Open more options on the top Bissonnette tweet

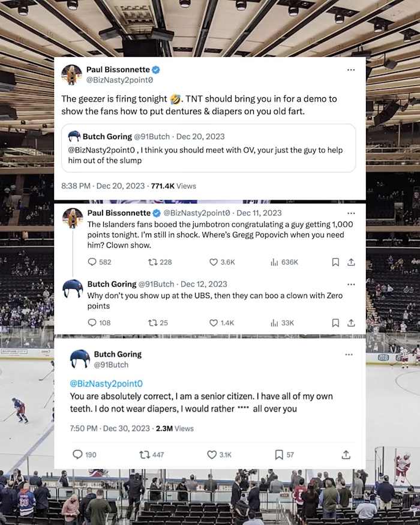pyautogui.click(x=351, y=70)
